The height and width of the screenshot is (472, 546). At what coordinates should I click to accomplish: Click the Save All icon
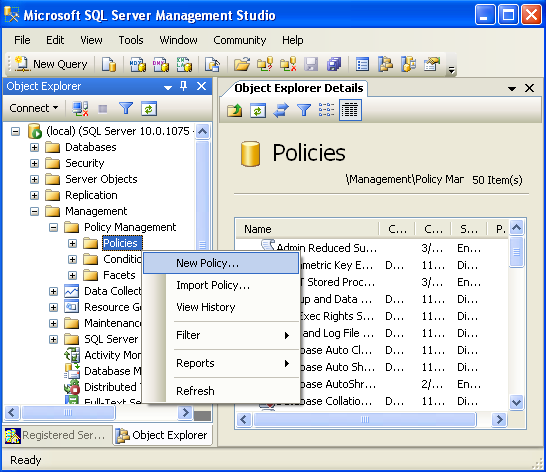(x=334, y=64)
